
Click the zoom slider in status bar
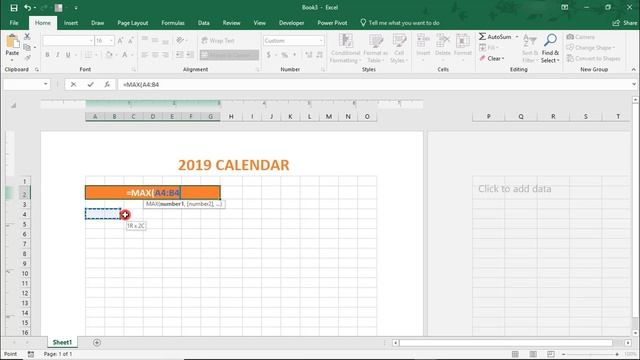point(590,354)
